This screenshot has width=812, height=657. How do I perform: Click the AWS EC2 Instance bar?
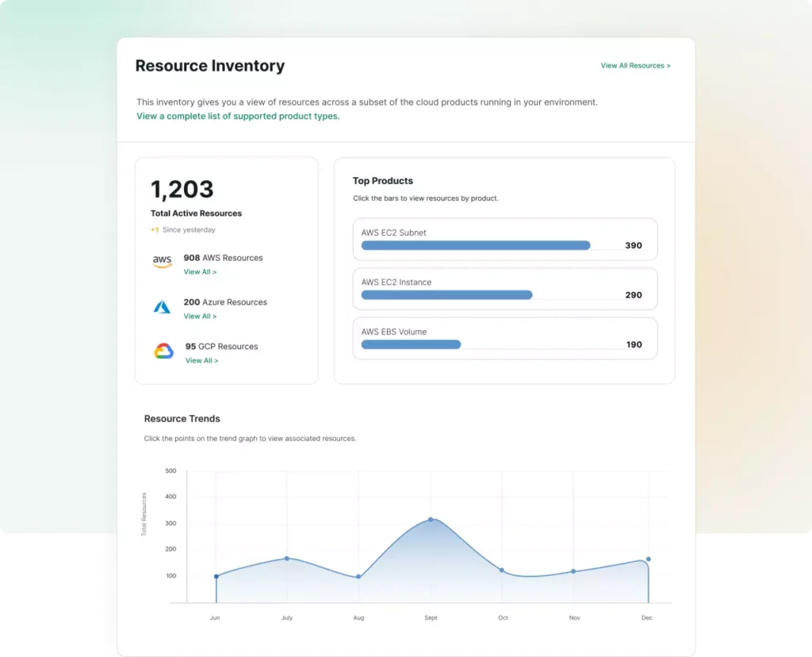pos(446,294)
